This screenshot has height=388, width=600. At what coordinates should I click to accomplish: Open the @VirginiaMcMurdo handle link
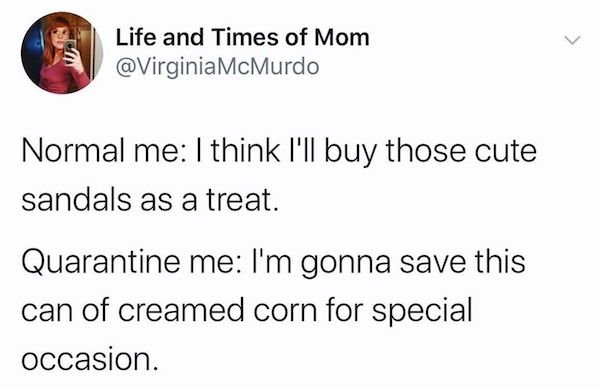point(217,67)
